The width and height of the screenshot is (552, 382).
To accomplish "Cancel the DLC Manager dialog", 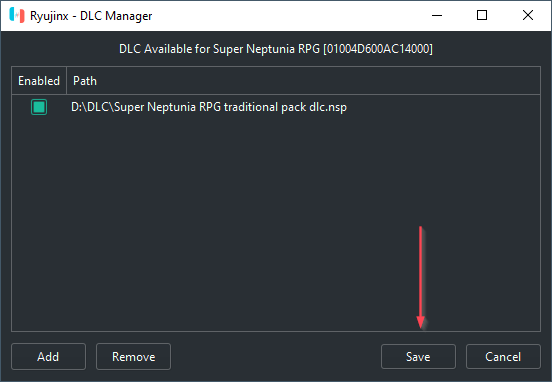I will tap(503, 357).
